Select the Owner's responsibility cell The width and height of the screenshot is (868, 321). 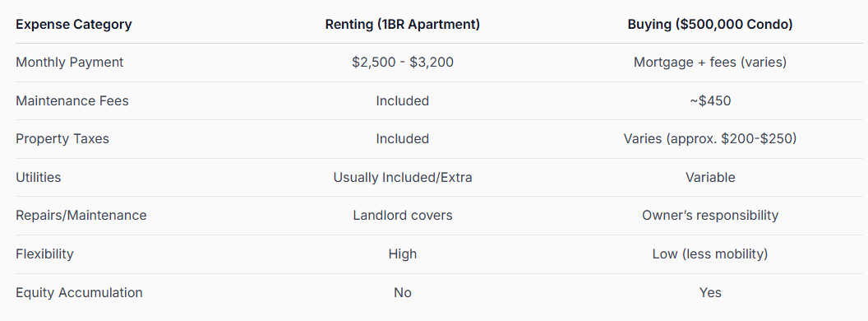[x=709, y=215]
